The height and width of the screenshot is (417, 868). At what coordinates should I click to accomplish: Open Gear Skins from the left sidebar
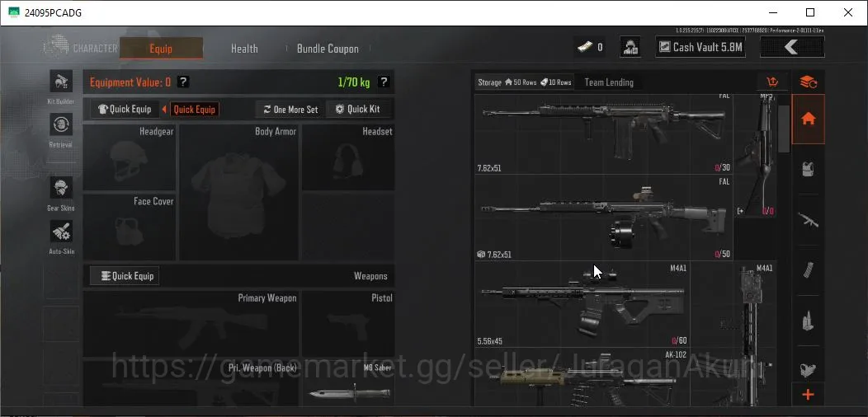[61, 188]
